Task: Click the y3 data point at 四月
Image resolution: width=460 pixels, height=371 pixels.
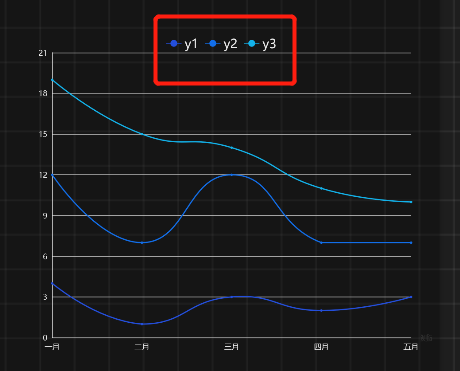Action: [321, 188]
